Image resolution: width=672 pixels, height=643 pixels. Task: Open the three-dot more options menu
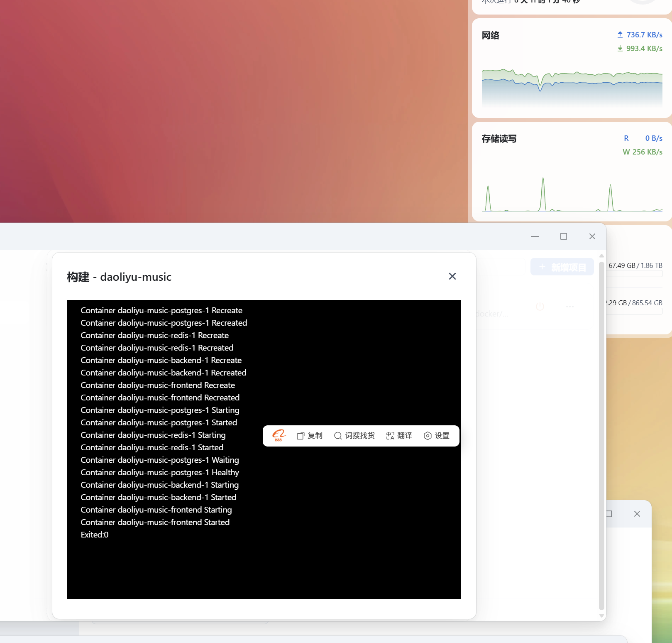coord(569,307)
